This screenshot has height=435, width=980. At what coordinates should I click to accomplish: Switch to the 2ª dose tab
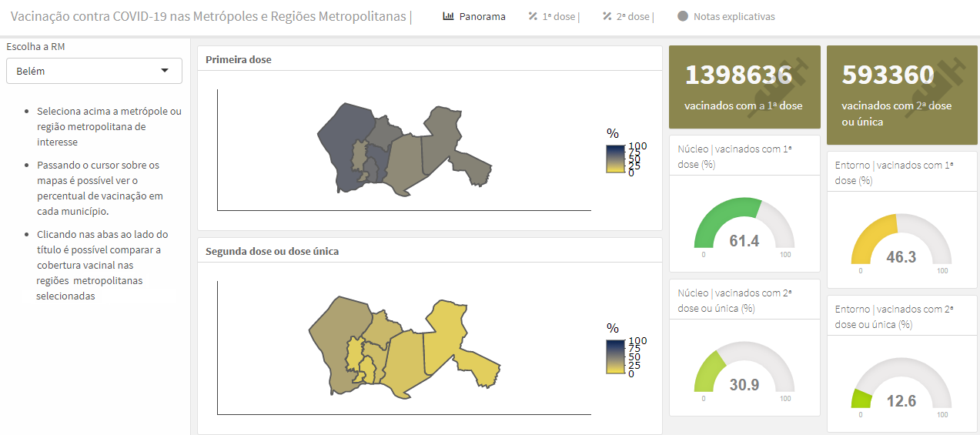(x=627, y=16)
